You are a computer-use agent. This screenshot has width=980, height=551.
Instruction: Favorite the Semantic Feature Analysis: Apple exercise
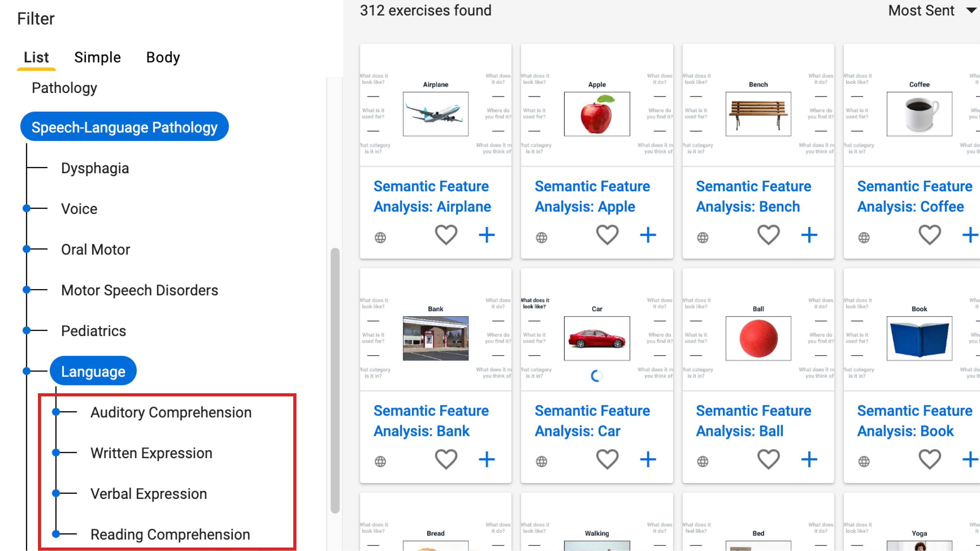point(607,235)
